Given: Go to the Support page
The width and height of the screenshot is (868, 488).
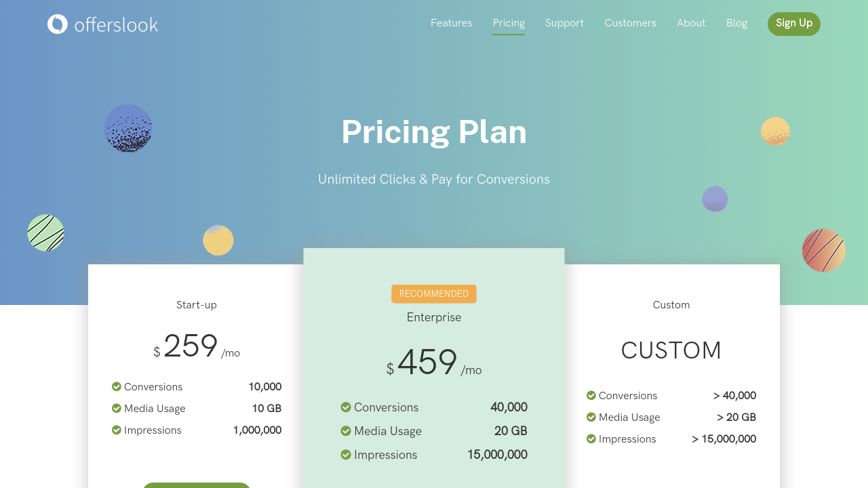Looking at the screenshot, I should [564, 23].
